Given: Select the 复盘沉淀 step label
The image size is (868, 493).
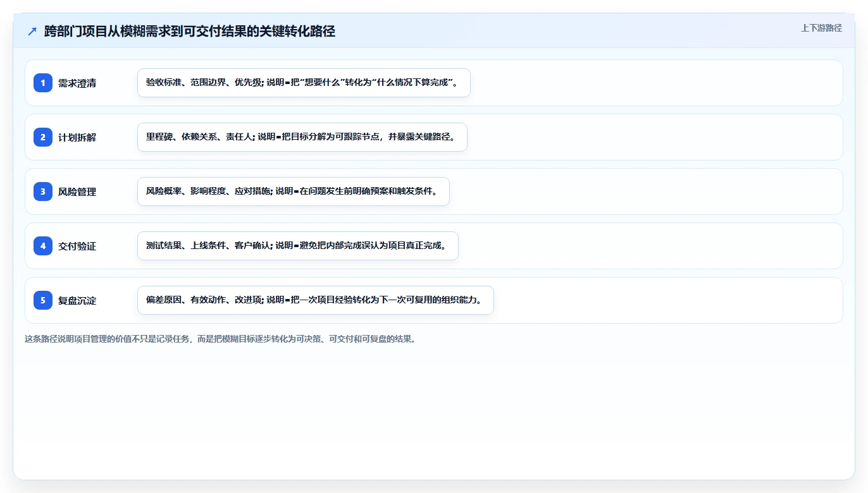Looking at the screenshot, I should point(77,300).
